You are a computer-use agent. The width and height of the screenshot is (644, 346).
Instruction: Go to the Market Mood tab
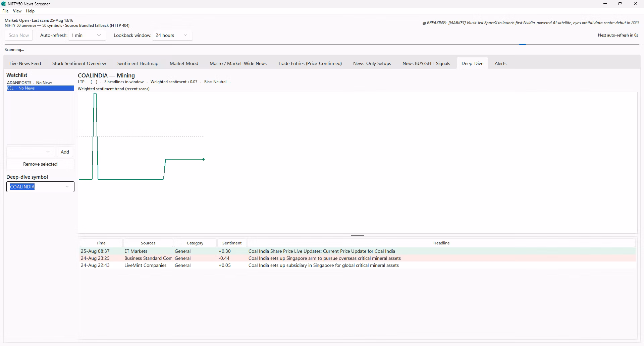[184, 63]
